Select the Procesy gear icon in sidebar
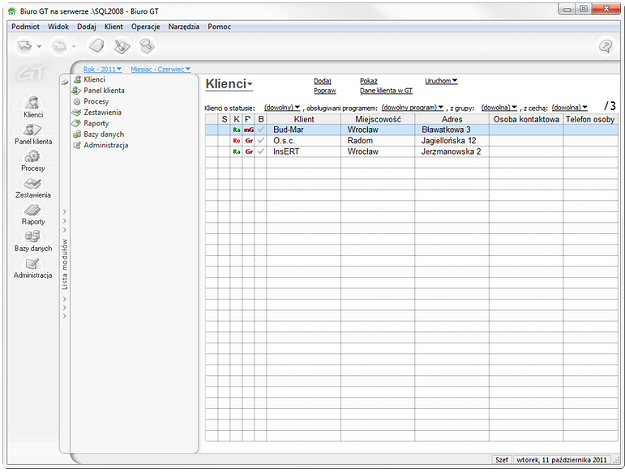Screen dimensions: 625x473 (x=33, y=158)
